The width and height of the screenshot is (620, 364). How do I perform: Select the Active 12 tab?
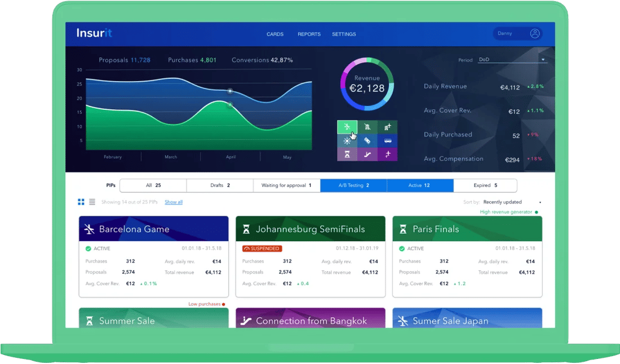tap(420, 185)
